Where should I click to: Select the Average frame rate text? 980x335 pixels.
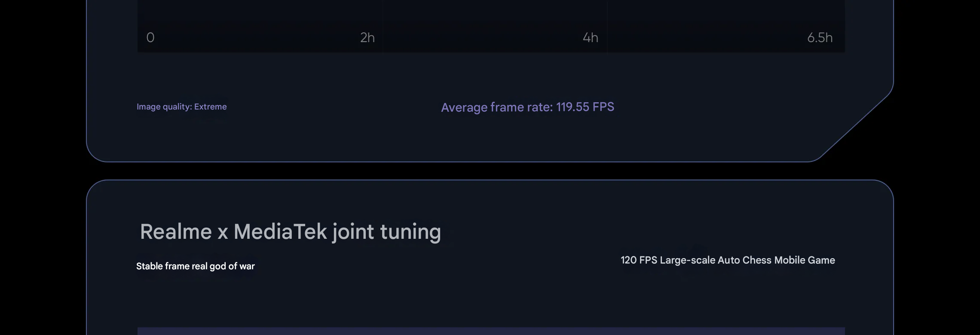pyautogui.click(x=527, y=107)
